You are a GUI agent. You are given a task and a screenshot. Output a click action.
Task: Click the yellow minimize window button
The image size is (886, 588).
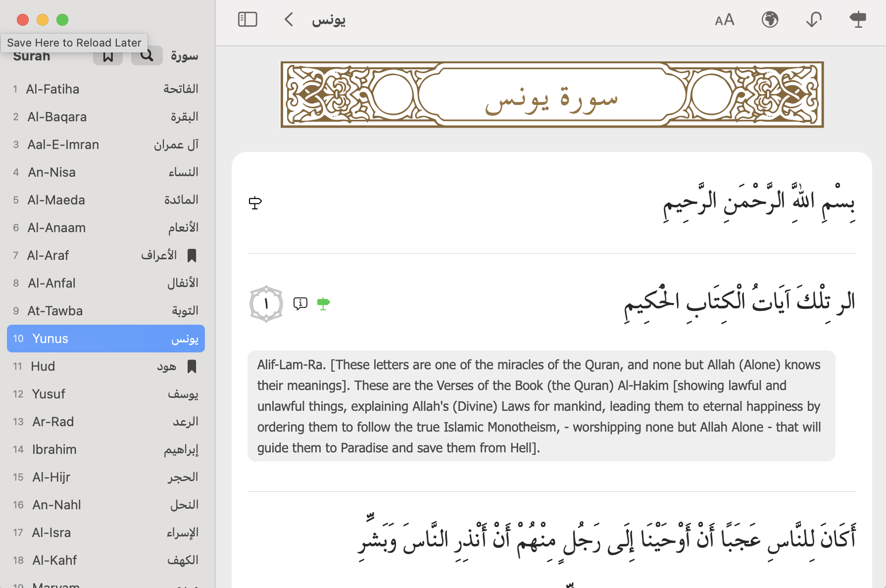(42, 20)
